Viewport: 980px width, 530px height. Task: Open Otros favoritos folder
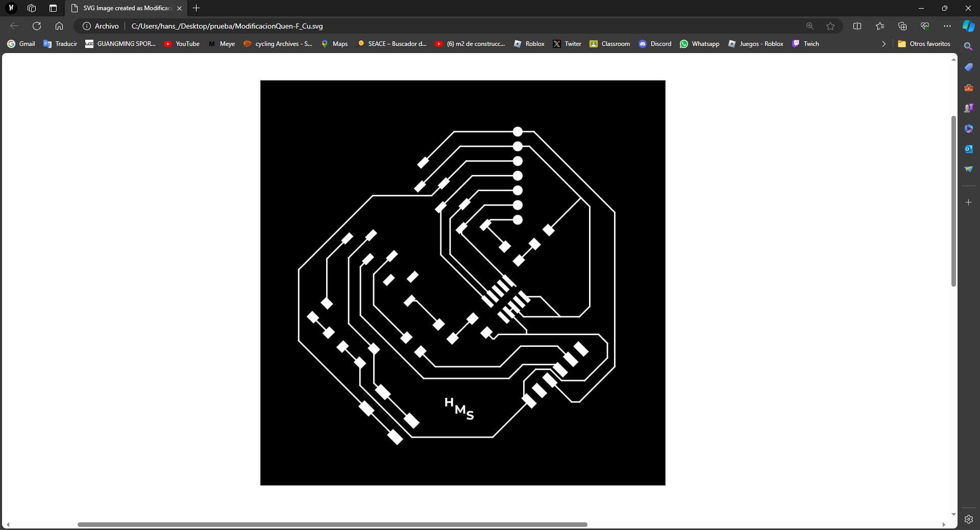click(x=924, y=44)
